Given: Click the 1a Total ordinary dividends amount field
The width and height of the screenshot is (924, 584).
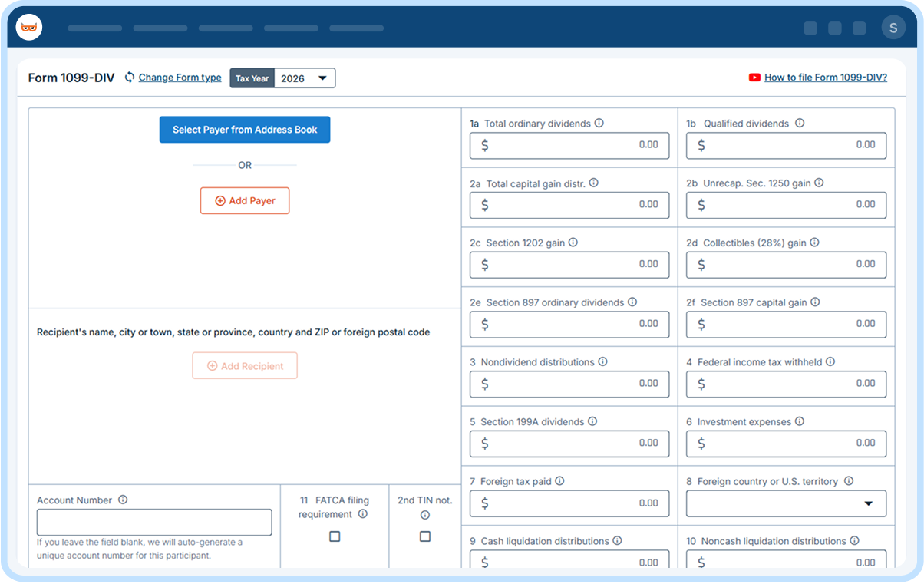Looking at the screenshot, I should tap(569, 145).
